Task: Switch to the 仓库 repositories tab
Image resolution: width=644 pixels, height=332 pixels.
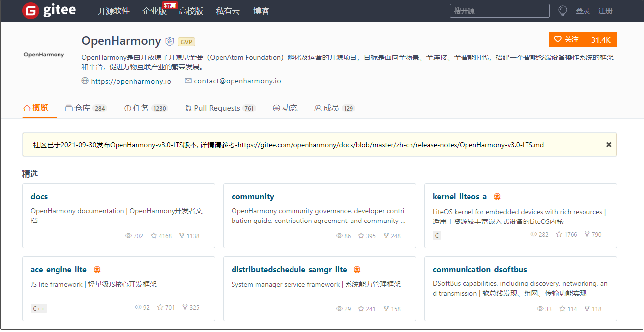Action: click(86, 108)
